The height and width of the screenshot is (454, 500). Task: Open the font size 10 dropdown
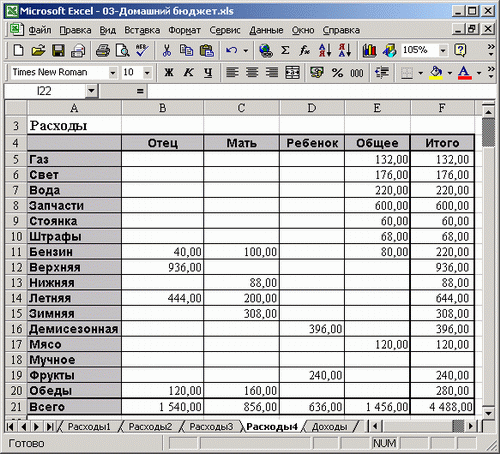147,72
